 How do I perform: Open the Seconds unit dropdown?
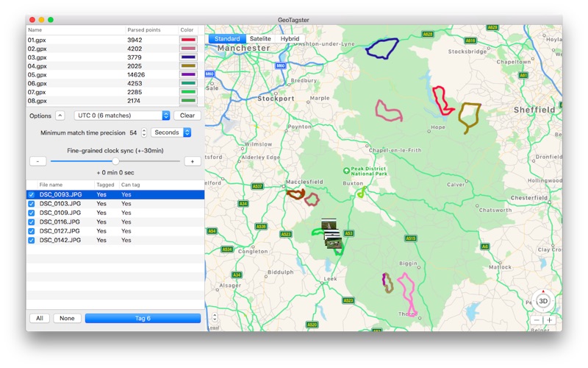(171, 132)
